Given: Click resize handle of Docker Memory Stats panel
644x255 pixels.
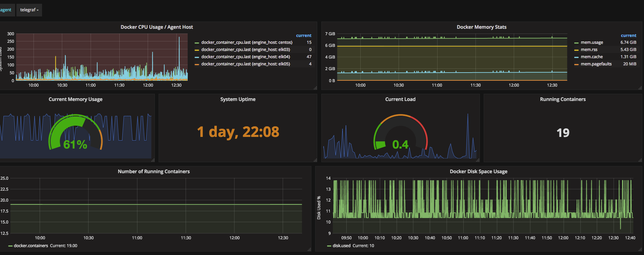Looking at the screenshot, I should [640, 88].
